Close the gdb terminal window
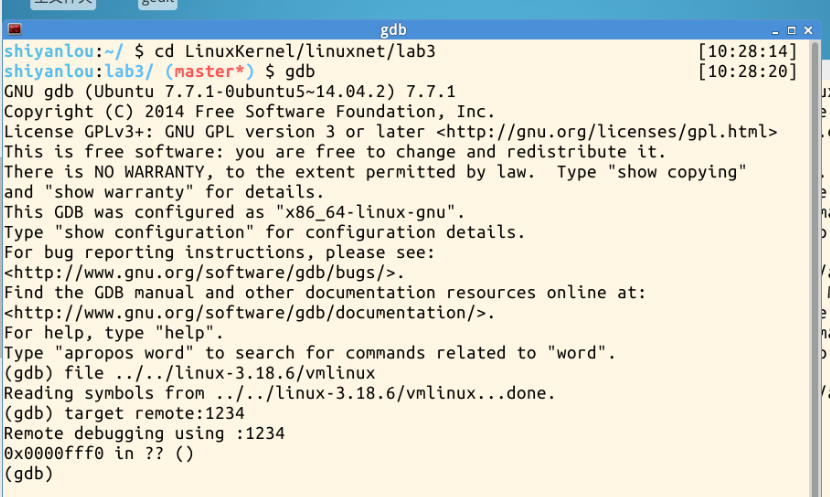This screenshot has width=830, height=497. click(x=807, y=31)
